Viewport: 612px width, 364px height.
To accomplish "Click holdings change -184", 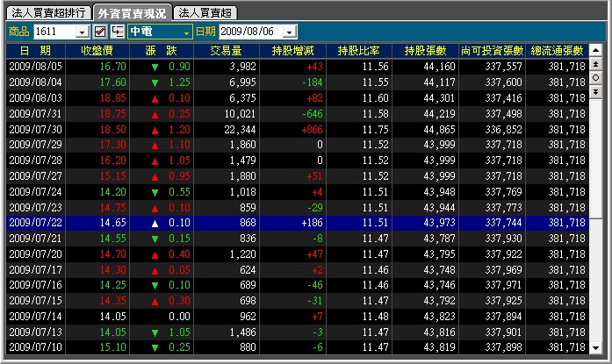I will click(313, 82).
